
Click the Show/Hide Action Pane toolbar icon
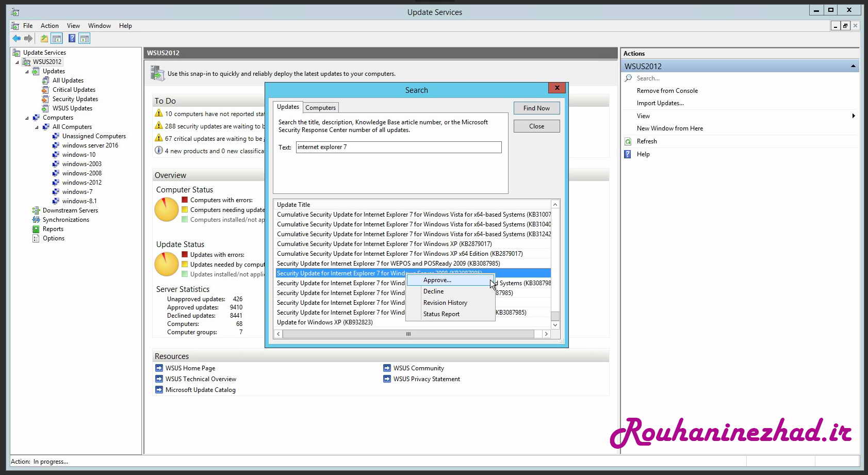(x=85, y=38)
